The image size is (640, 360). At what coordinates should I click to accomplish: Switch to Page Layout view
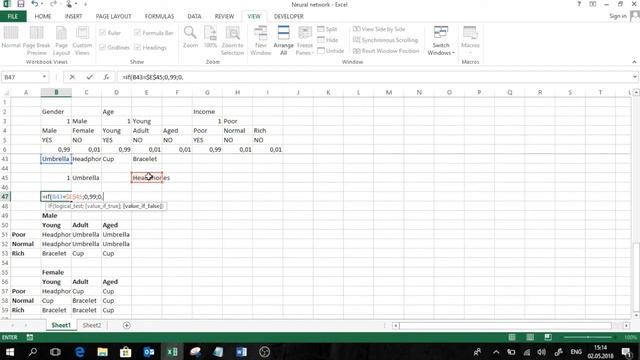61,41
